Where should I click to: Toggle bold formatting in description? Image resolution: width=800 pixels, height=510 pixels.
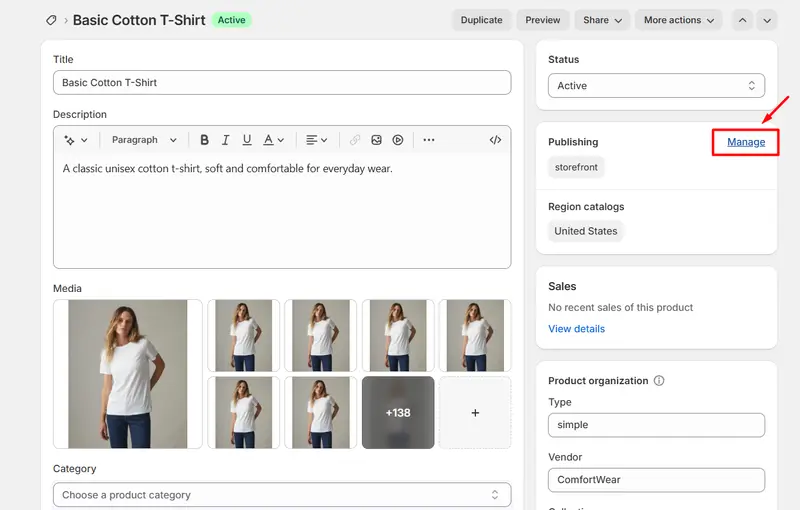point(204,140)
